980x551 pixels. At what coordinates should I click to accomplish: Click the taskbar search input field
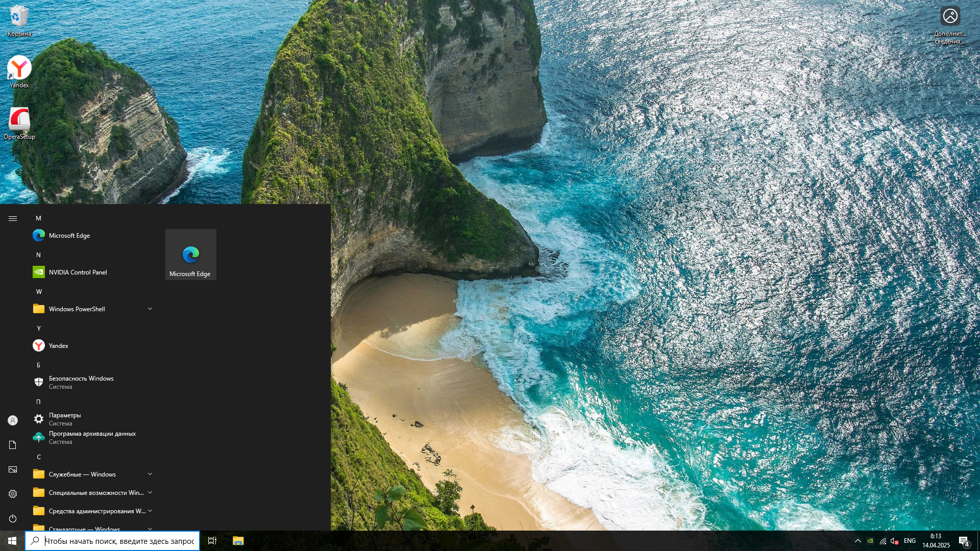click(x=118, y=541)
